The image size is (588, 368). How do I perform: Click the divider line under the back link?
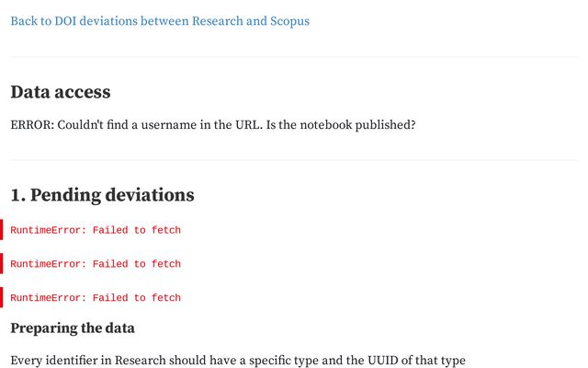(294, 57)
